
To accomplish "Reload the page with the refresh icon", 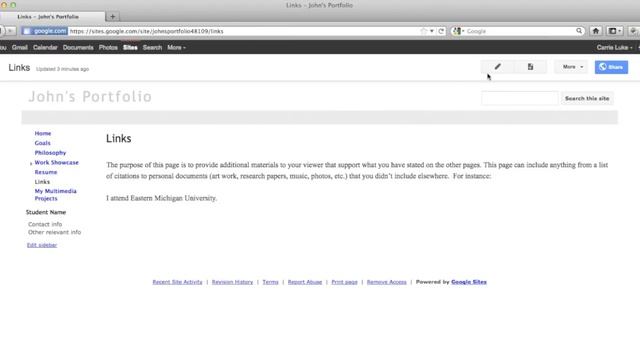I will click(x=441, y=31).
